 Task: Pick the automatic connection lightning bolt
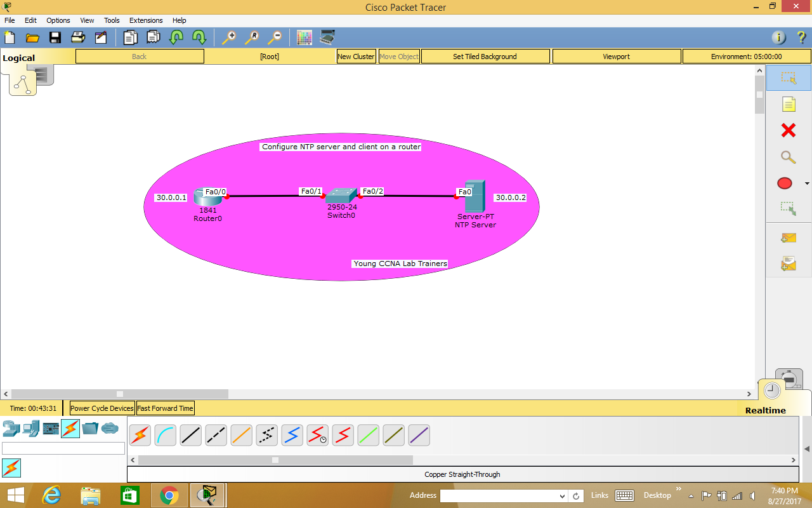coord(140,435)
